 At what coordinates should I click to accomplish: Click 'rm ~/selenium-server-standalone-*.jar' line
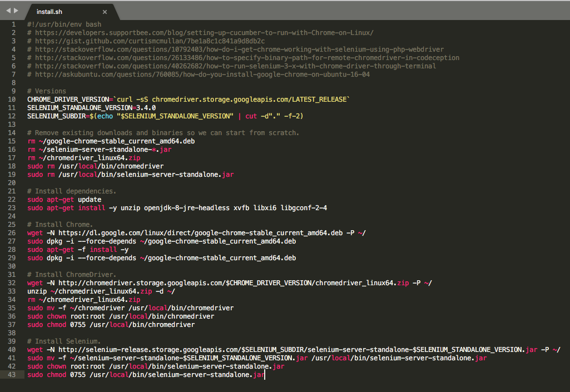click(x=100, y=150)
